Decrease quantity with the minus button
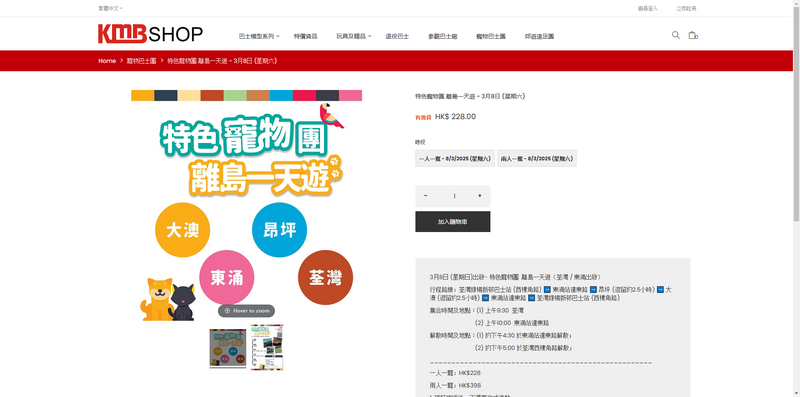Screen dimensions: 800x397 (x=426, y=196)
